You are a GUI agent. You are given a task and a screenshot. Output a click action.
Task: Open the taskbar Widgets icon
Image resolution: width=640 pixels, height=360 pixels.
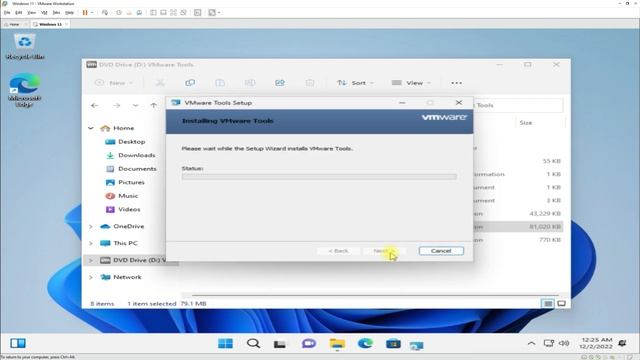pyautogui.click(x=18, y=343)
